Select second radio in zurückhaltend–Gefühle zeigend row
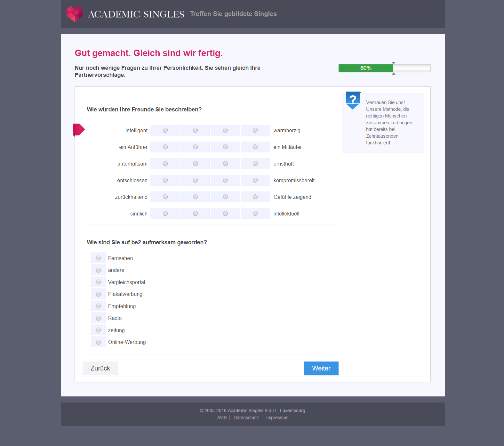This screenshot has width=504, height=446. [195, 197]
